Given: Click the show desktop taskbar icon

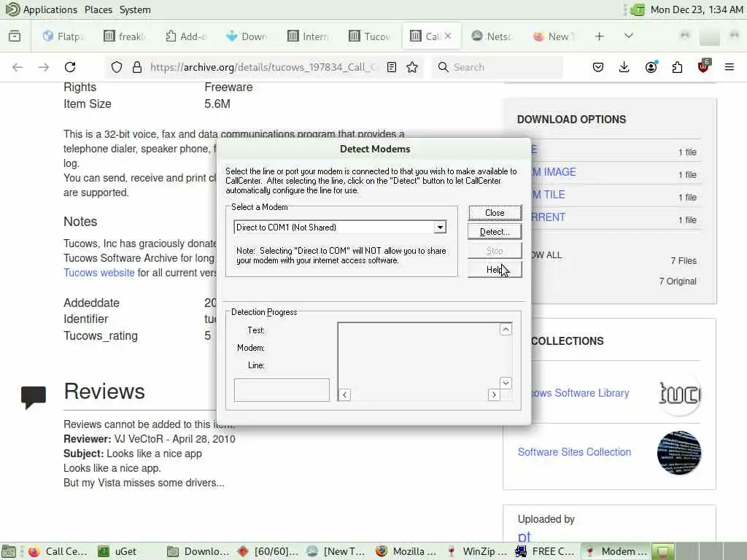Looking at the screenshot, I should tap(9, 551).
